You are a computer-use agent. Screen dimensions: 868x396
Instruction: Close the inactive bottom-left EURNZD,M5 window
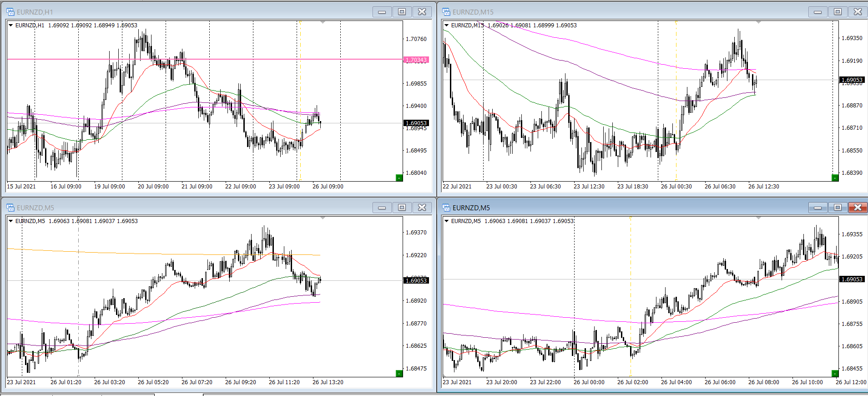[422, 208]
